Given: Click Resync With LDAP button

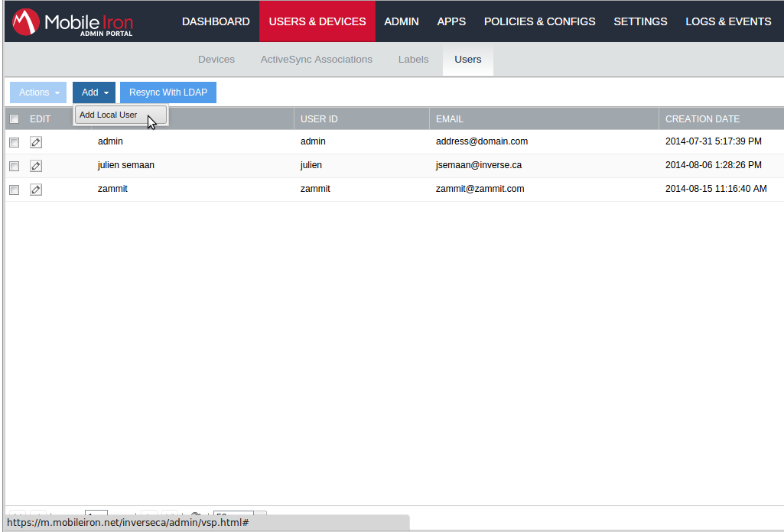Looking at the screenshot, I should tap(168, 92).
